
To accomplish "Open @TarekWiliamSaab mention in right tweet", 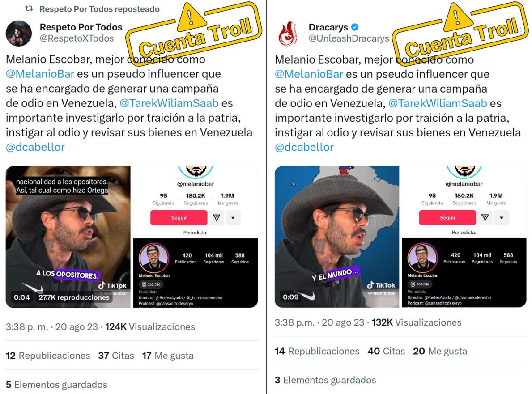I will 438,103.
